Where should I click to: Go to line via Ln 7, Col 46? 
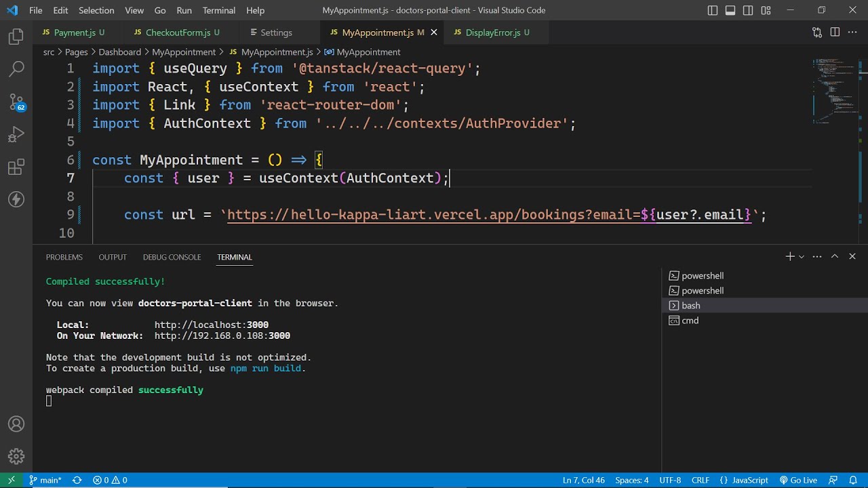coord(583,480)
